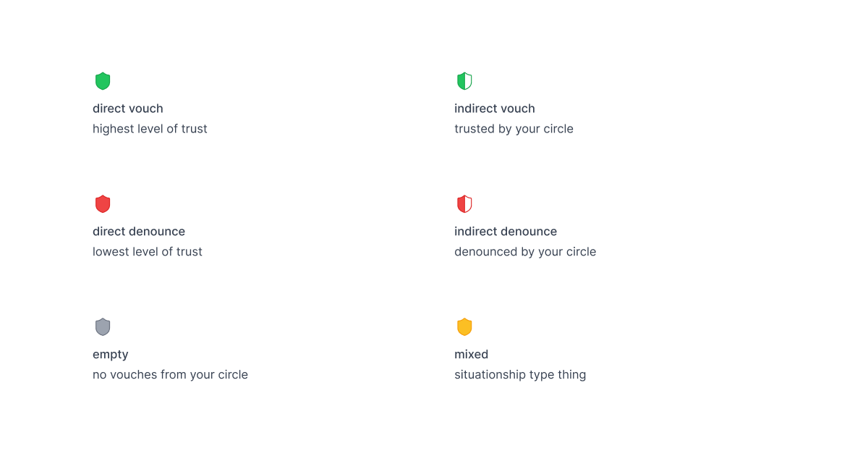Click the solid green direct vouch shield
The image size is (868, 456).
point(103,81)
